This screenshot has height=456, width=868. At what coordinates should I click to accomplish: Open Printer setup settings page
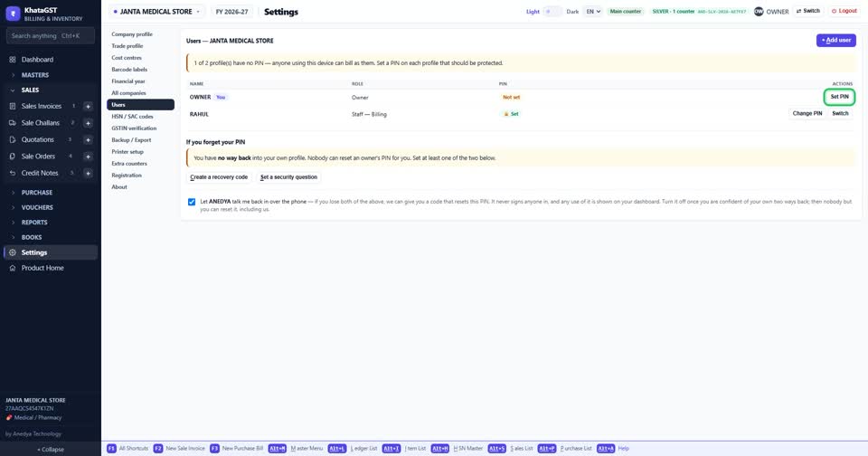(140, 152)
